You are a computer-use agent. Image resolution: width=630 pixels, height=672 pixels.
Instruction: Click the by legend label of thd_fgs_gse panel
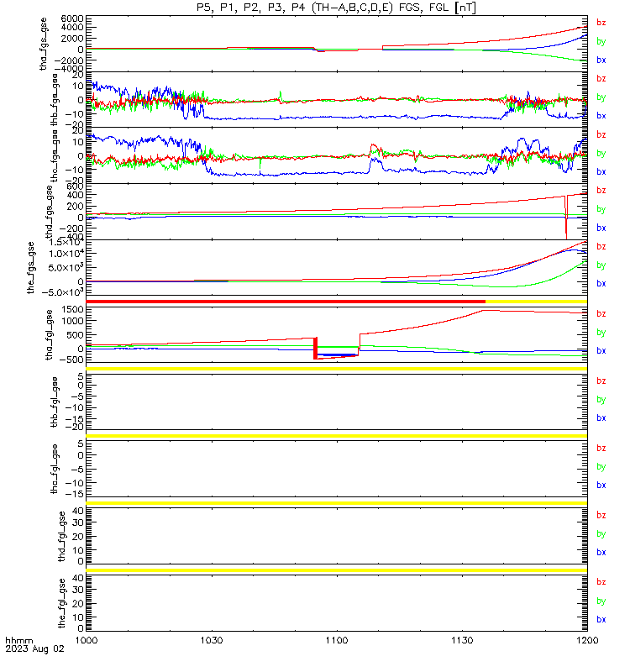pyautogui.click(x=601, y=209)
